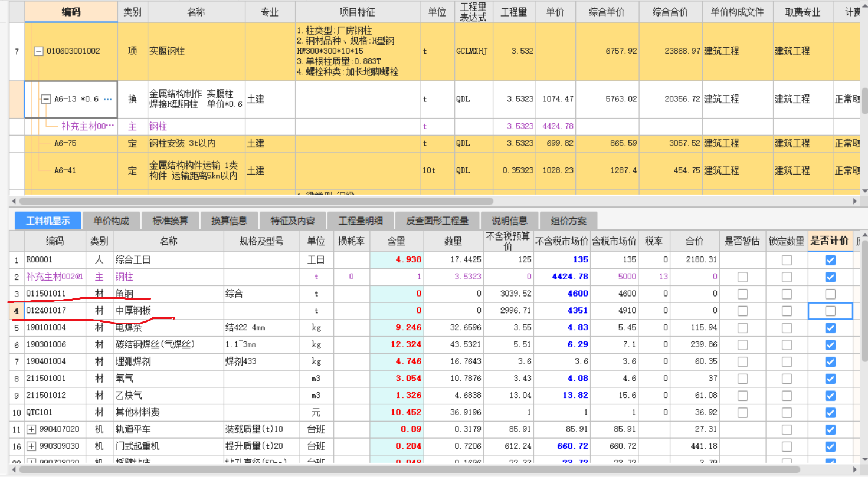The height and width of the screenshot is (477, 868).
Task: Click the 是否计价 column header
Action: point(830,241)
